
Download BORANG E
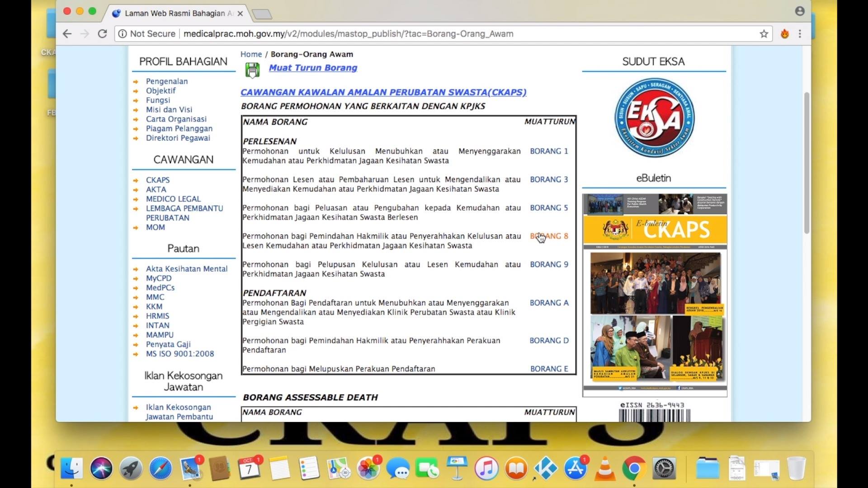tap(549, 369)
